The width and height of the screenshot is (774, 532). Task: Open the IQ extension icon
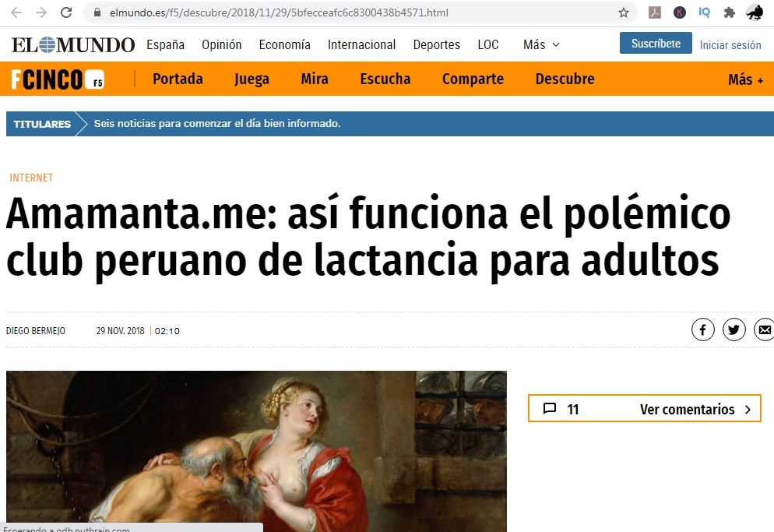click(x=705, y=12)
